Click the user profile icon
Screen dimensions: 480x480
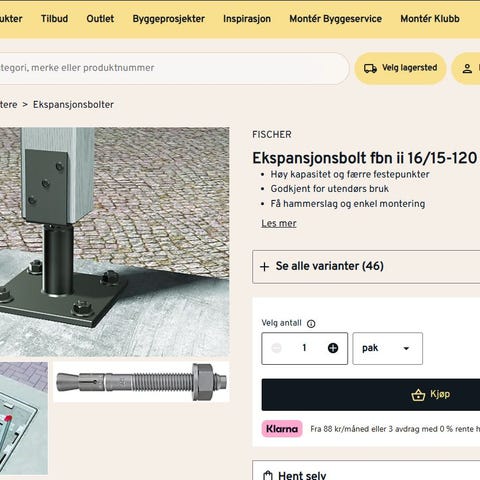[467, 69]
